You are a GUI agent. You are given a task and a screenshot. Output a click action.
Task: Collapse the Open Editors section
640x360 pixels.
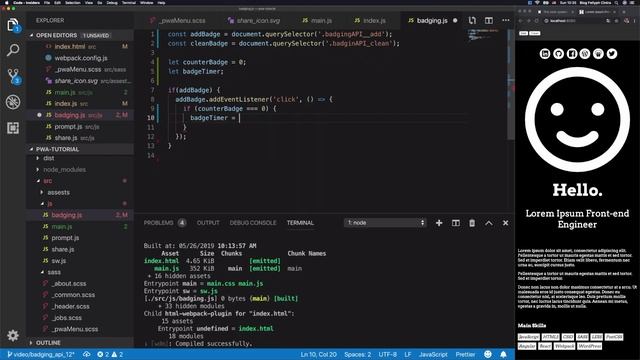80,36
